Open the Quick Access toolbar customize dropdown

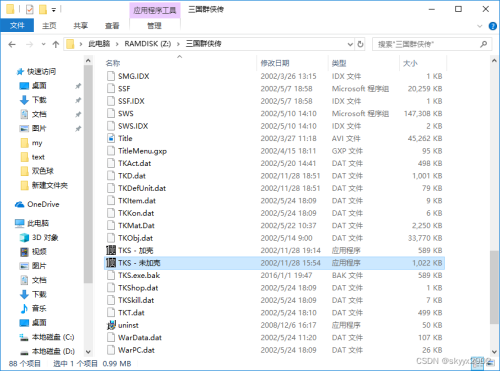[54, 10]
